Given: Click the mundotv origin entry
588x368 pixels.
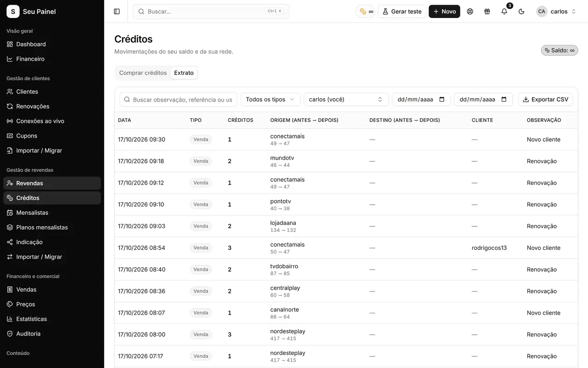Looking at the screenshot, I should point(282,158).
